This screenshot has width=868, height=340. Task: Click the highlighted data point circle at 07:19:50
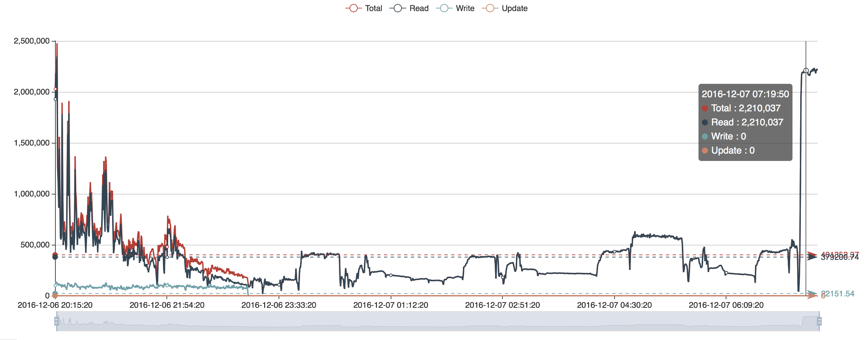click(806, 71)
